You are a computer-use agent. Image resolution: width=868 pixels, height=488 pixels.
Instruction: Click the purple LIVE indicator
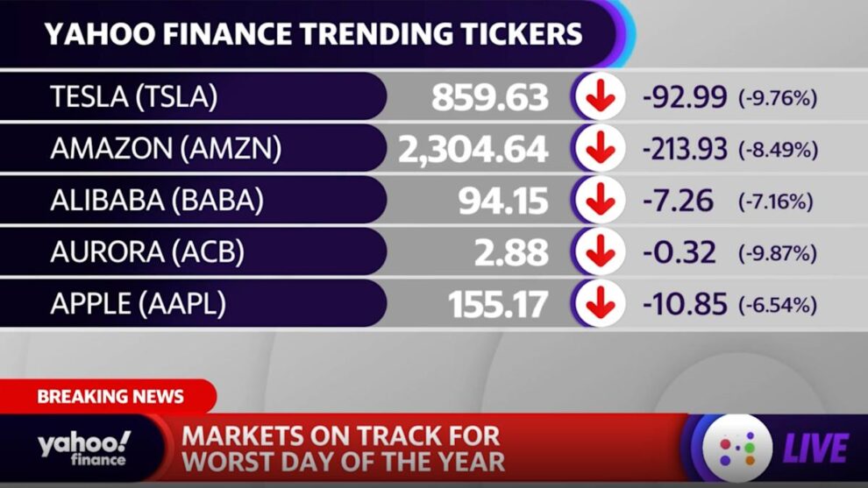(815, 449)
